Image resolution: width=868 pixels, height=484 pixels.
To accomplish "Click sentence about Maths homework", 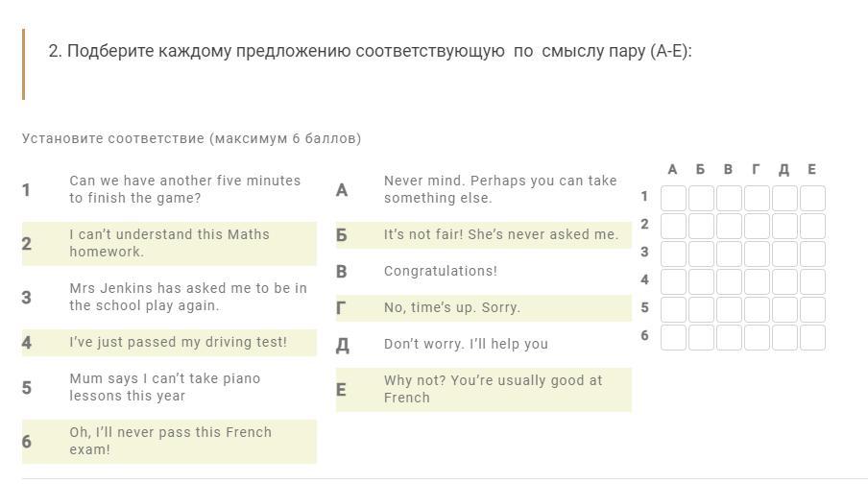I will tap(169, 243).
